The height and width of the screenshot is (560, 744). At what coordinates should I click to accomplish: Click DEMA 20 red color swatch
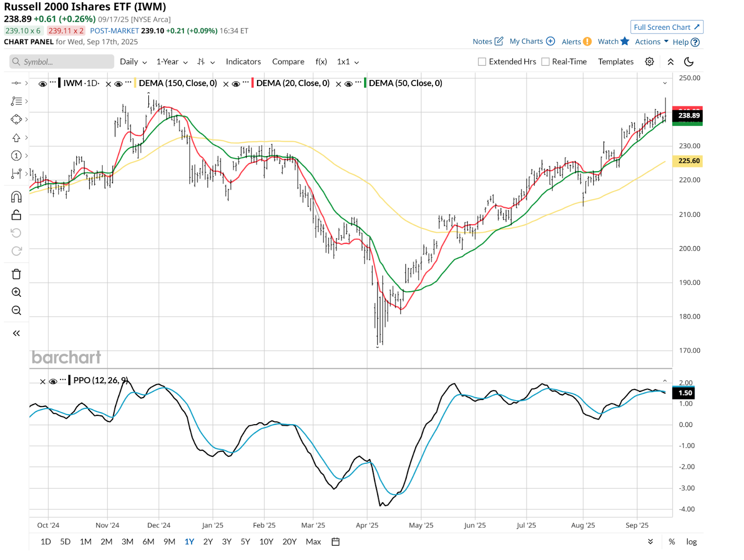coord(252,83)
